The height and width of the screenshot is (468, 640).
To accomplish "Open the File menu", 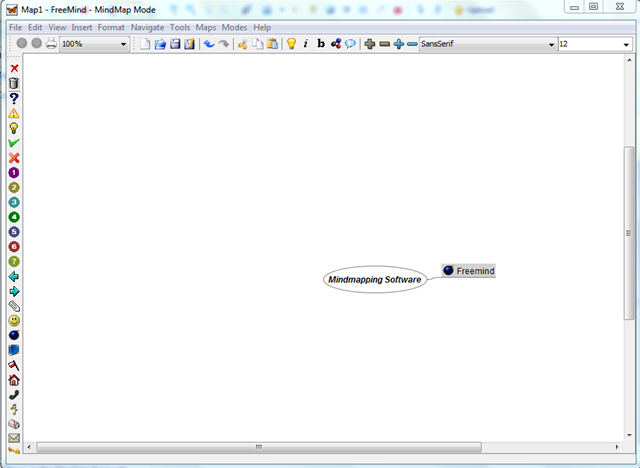I will 16,27.
